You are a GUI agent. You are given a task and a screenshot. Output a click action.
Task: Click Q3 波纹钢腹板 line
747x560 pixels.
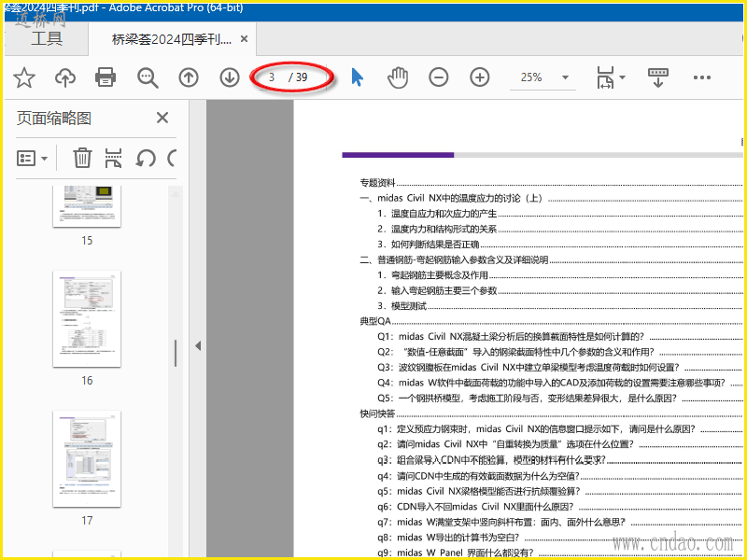[529, 367]
